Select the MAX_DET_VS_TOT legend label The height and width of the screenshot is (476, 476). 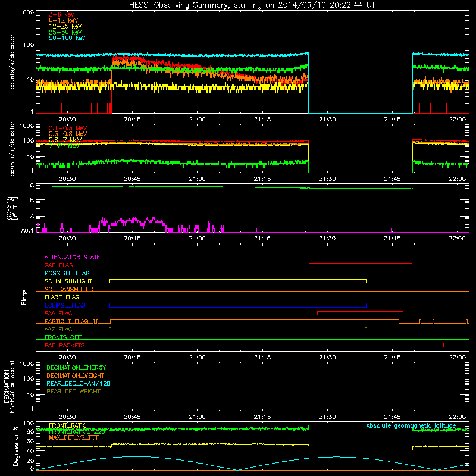(73, 437)
